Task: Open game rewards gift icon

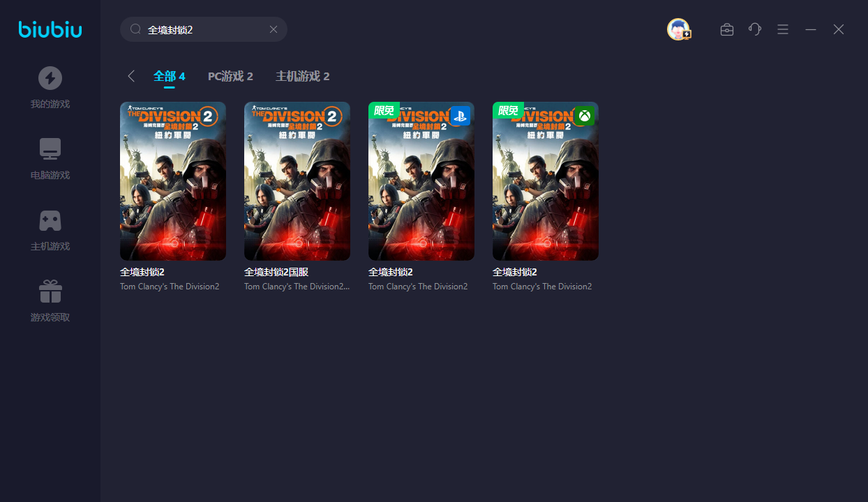Action: click(50, 291)
